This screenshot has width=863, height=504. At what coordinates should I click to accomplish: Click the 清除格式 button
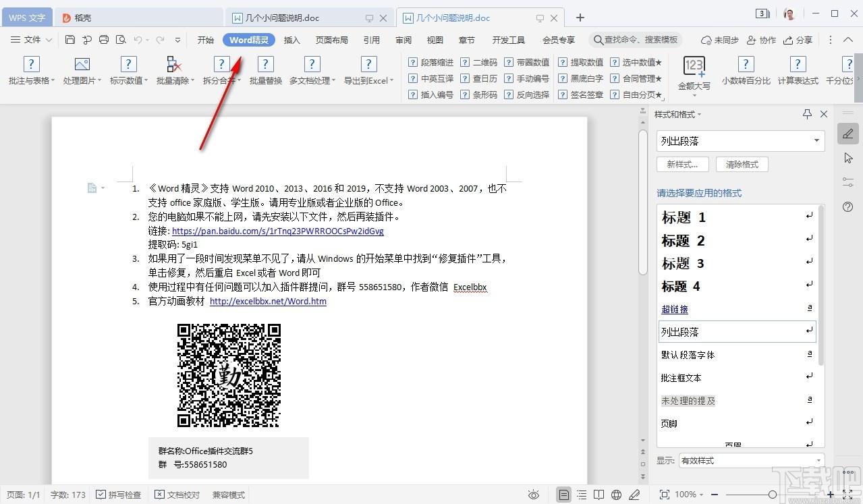[742, 164]
